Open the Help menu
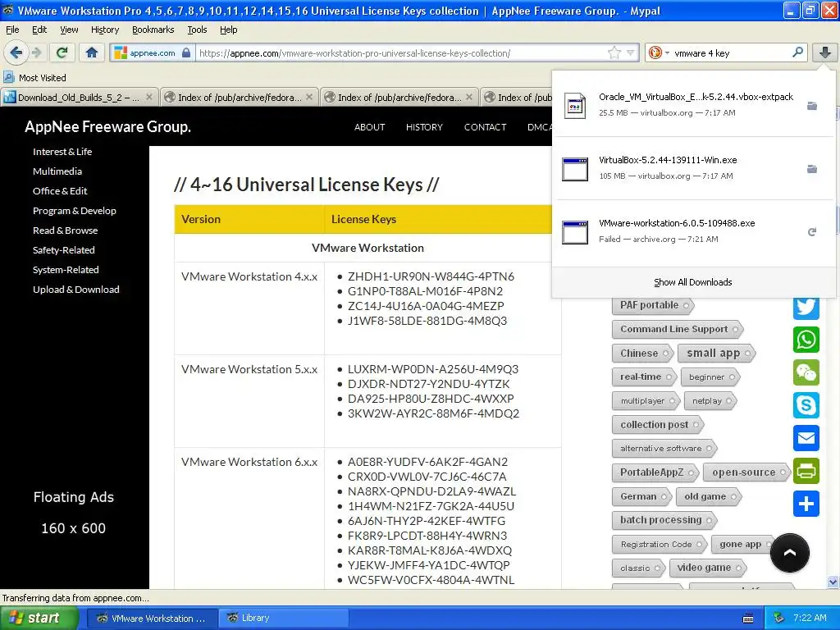Image resolution: width=840 pixels, height=630 pixels. click(x=228, y=30)
